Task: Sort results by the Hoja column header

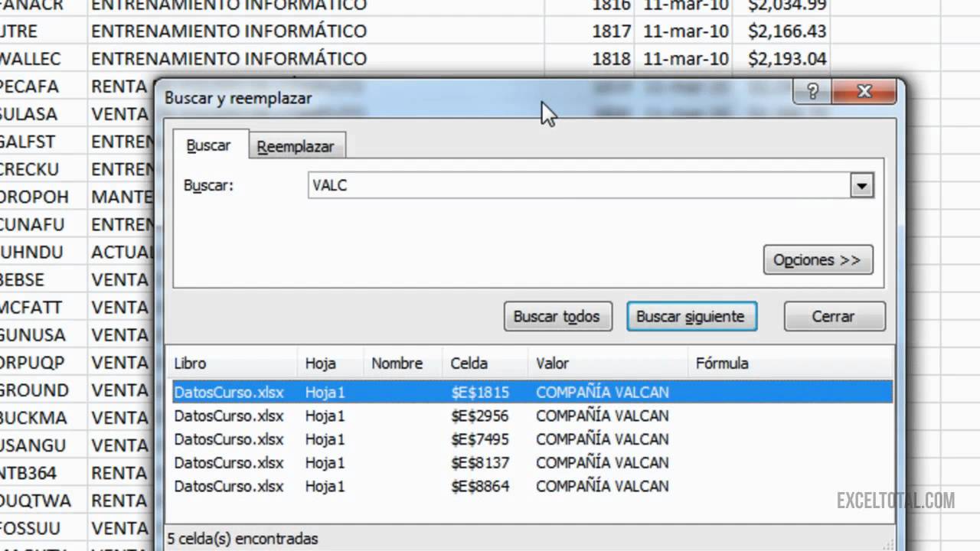Action: [330, 364]
